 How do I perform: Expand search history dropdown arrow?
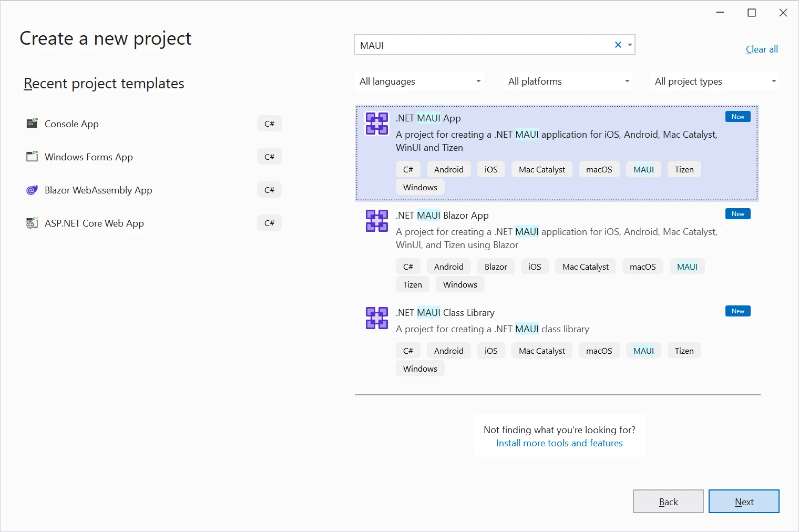pyautogui.click(x=630, y=45)
